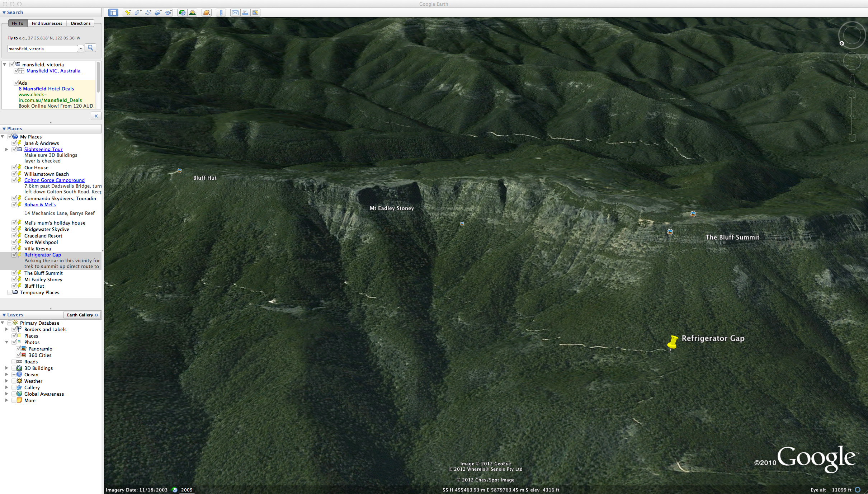Open the planet switcher with the Saturn icon
868x494 pixels.
pyautogui.click(x=207, y=13)
